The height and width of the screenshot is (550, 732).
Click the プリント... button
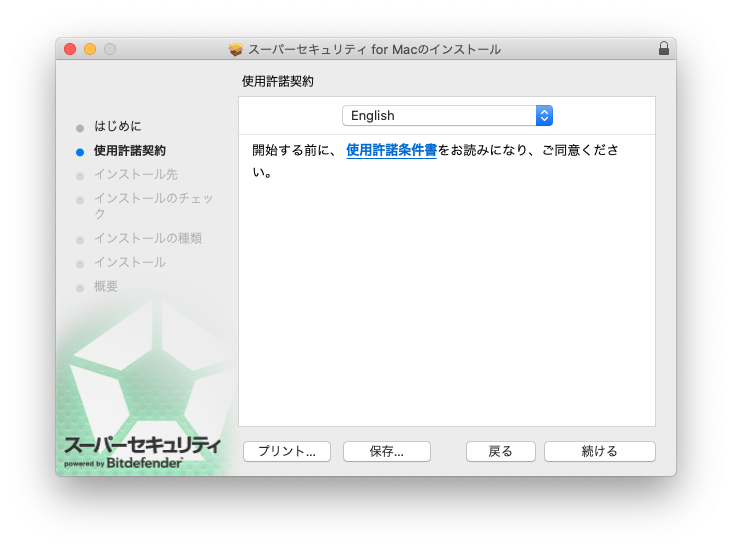(287, 451)
